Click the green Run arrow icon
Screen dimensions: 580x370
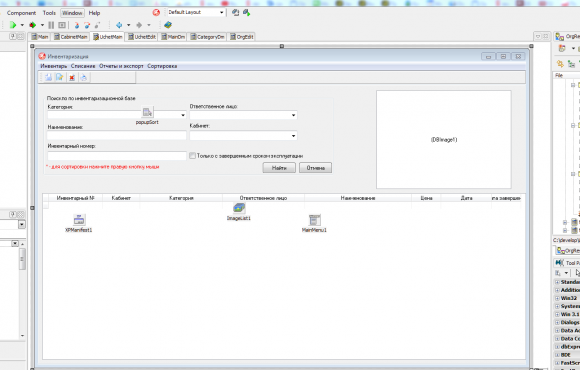pos(13,25)
